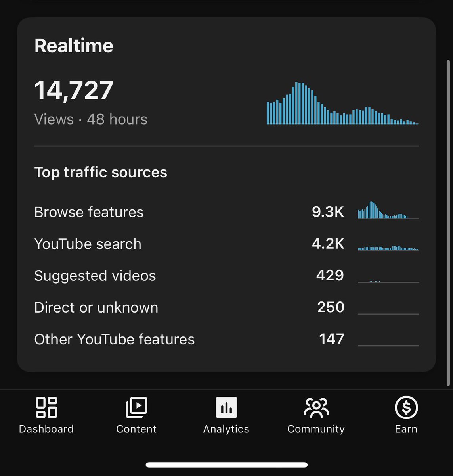Tap the 4.2K YouTube search value
Image resolution: width=453 pixels, height=476 pixels.
pos(328,244)
